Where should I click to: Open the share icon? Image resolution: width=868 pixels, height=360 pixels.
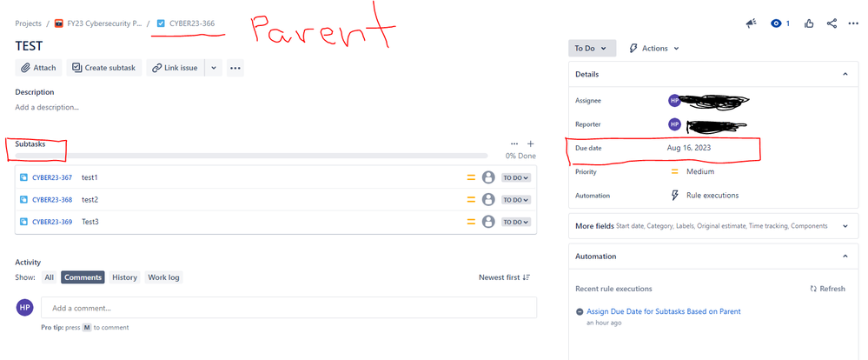(832, 23)
